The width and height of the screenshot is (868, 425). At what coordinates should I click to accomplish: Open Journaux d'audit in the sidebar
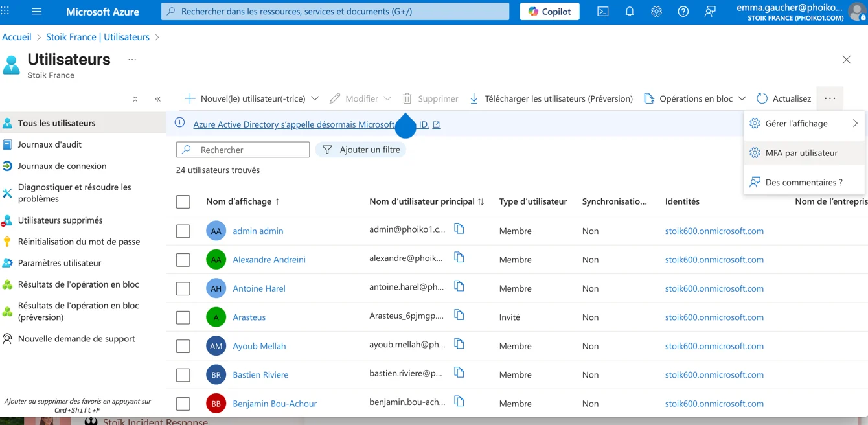pyautogui.click(x=50, y=144)
